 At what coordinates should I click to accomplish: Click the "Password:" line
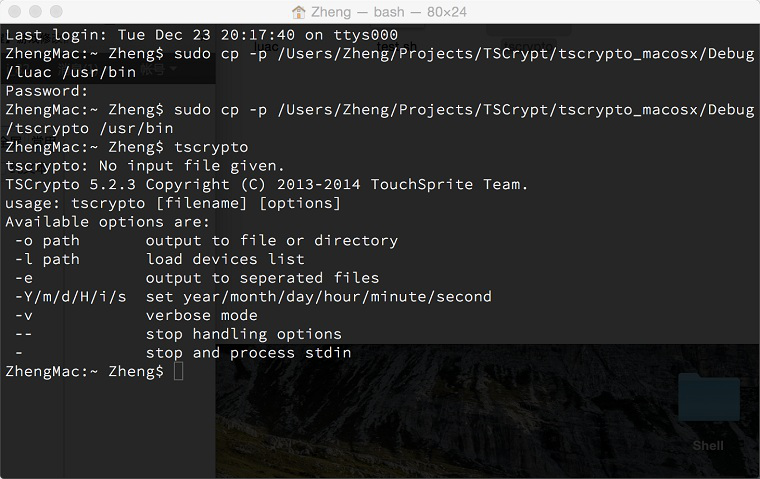tap(47, 91)
